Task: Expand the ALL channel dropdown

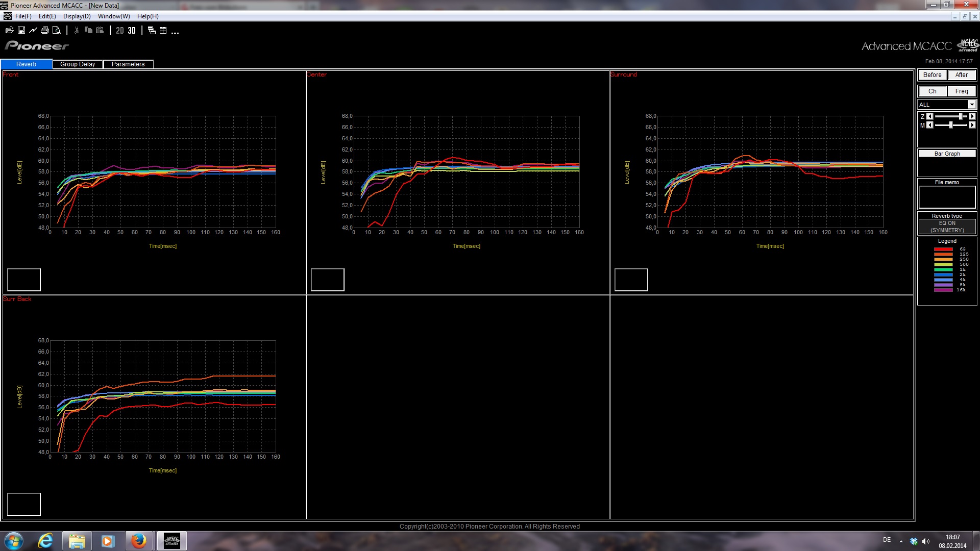Action: [x=971, y=105]
